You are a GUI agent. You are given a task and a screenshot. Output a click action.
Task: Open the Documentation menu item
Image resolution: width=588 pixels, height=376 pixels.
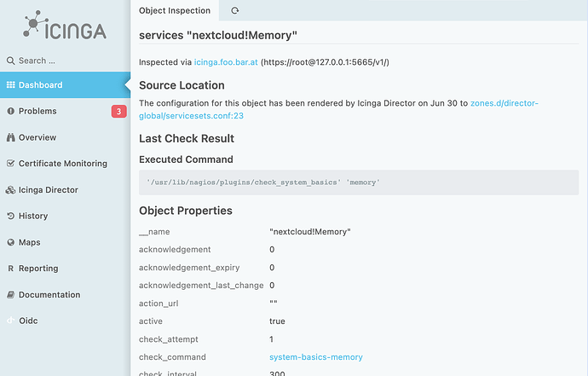pyautogui.click(x=49, y=295)
